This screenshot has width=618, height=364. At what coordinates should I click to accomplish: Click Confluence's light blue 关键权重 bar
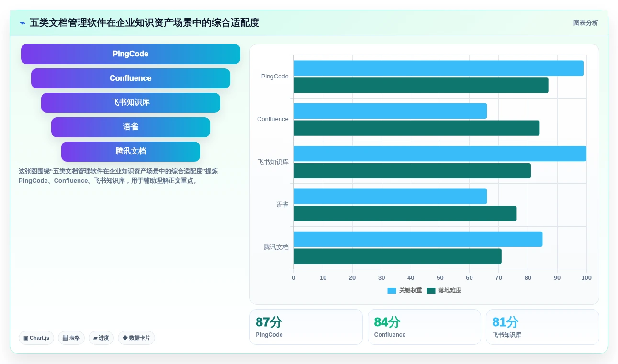390,111
